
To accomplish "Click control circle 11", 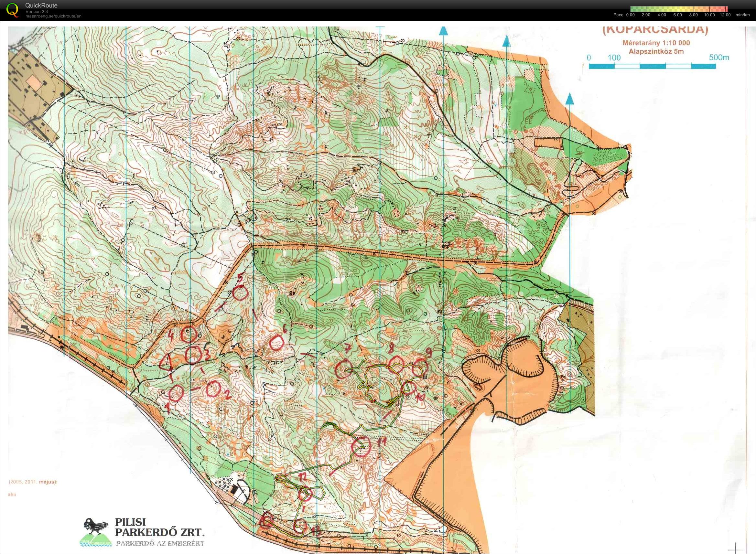I will (x=361, y=447).
